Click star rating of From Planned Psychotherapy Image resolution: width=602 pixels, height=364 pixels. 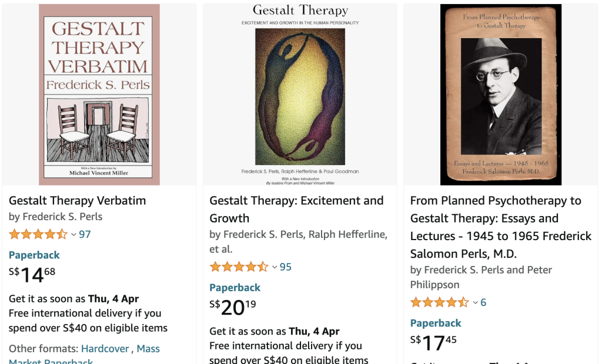[439, 302]
